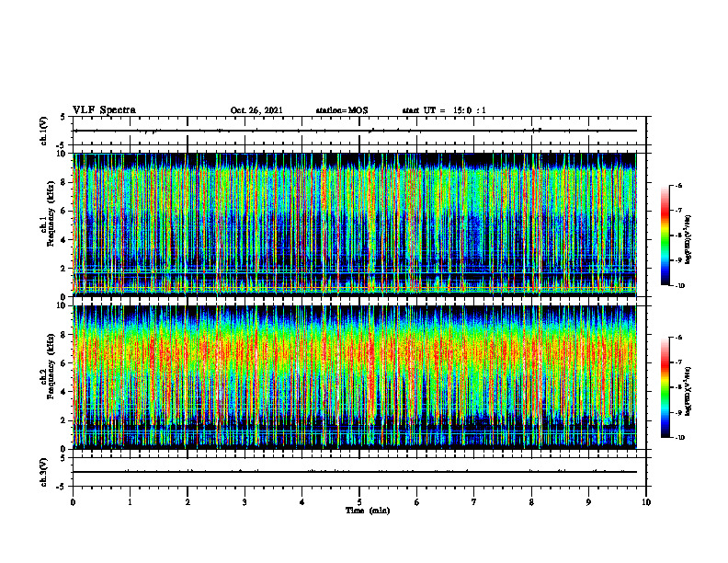Image resolution: width=728 pixels, height=563 pixels.
Task: Click time axis tick label '7'
Action: (x=474, y=502)
